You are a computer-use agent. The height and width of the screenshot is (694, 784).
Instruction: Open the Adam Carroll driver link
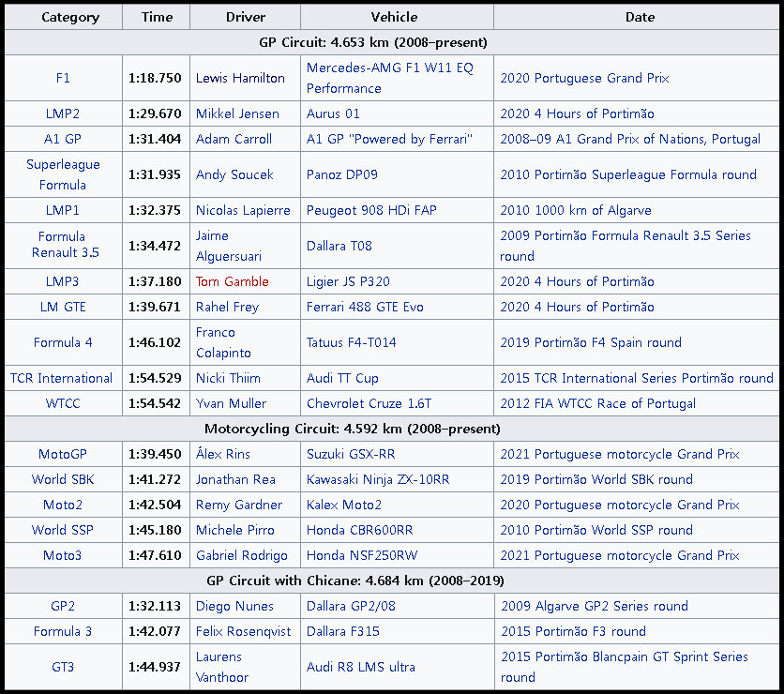pyautogui.click(x=234, y=139)
